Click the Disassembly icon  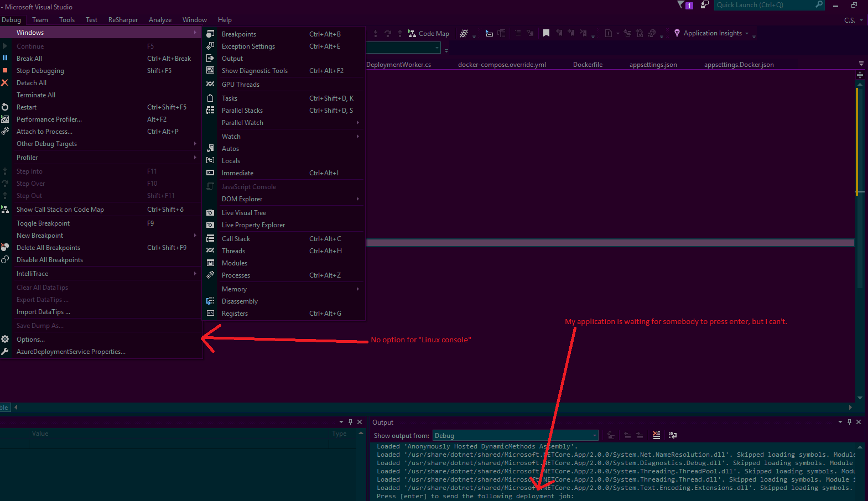(x=210, y=301)
